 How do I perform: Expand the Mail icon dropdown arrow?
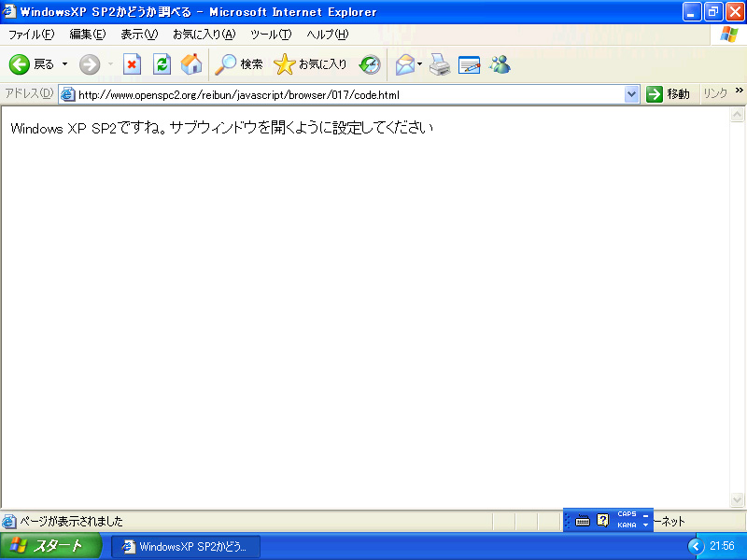(419, 63)
